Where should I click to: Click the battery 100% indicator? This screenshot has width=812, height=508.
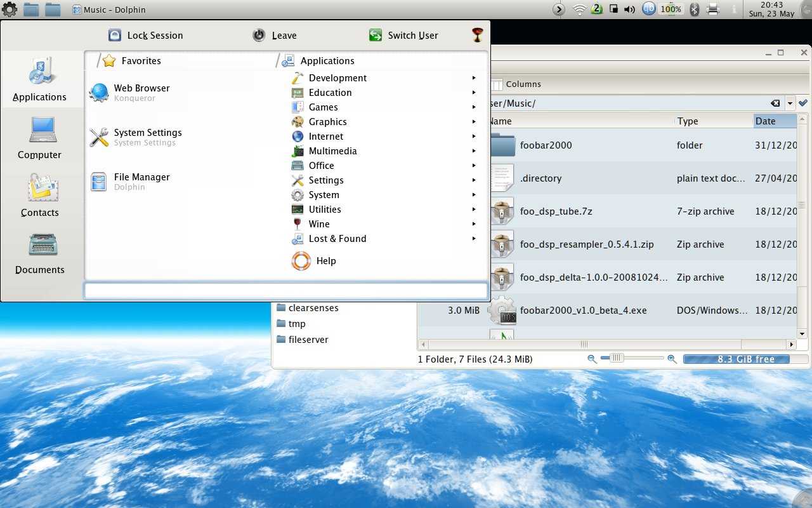671,9
